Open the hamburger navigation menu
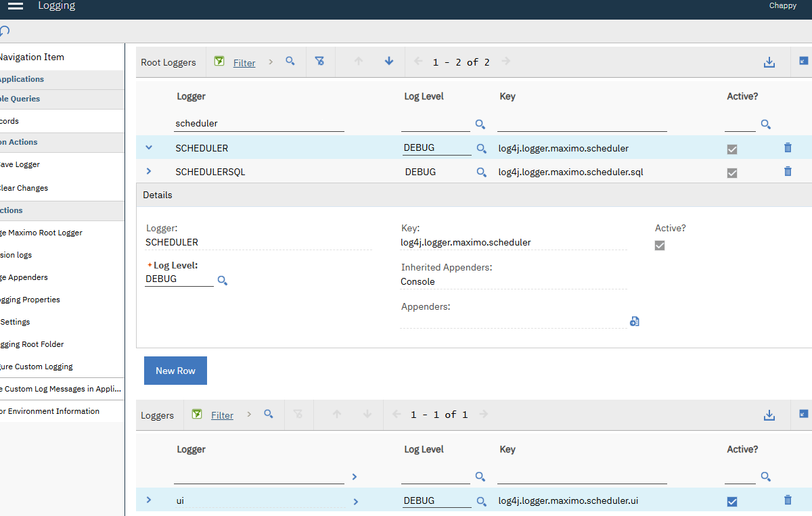Image resolution: width=812 pixels, height=516 pixels. coord(16,6)
